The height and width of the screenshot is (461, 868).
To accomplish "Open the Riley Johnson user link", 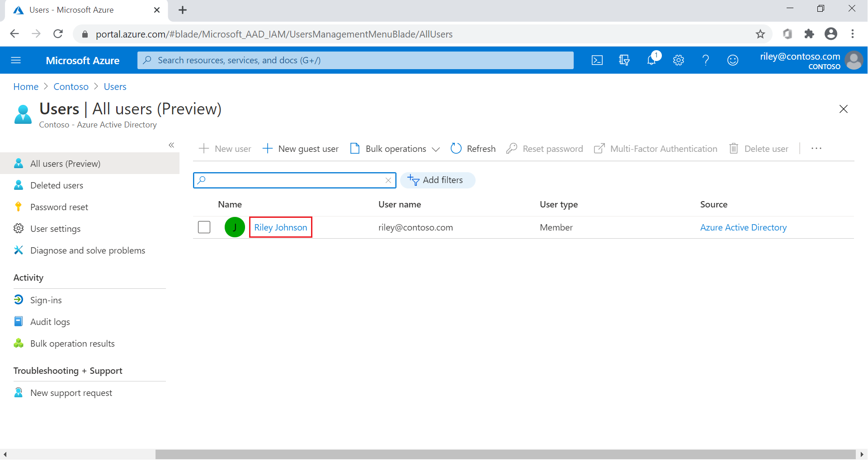I will point(281,227).
